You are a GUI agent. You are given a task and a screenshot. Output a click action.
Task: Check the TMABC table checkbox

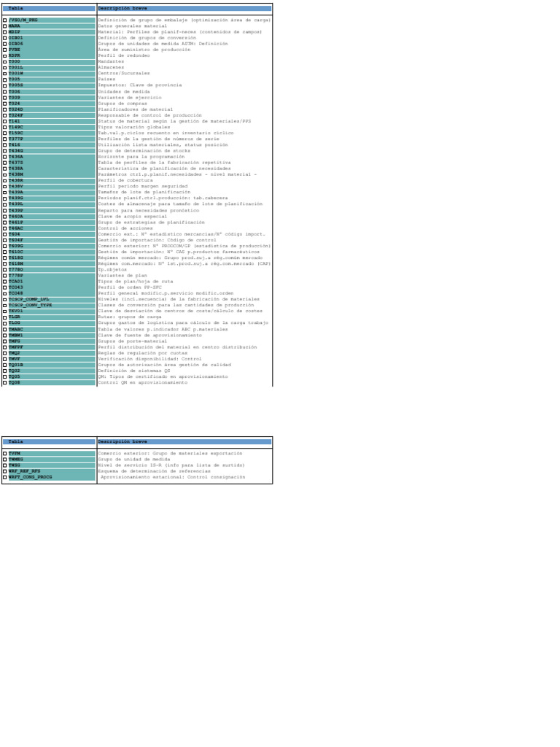coord(5,329)
